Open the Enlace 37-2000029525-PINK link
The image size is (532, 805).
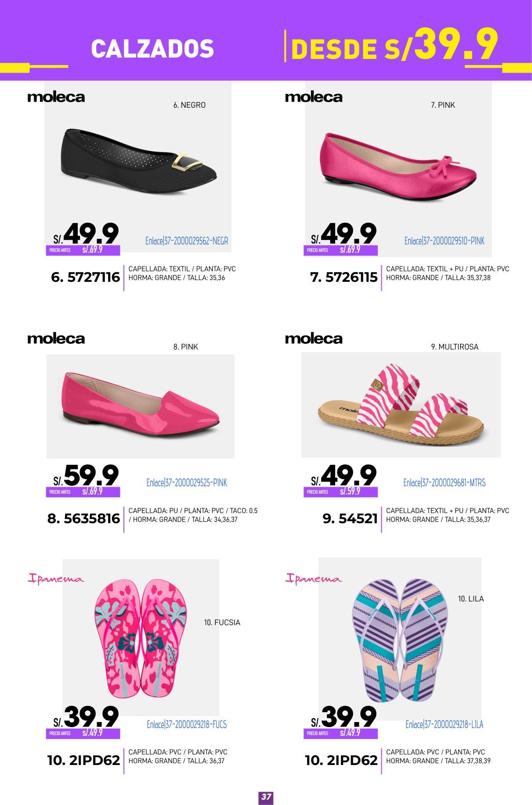coord(187,483)
